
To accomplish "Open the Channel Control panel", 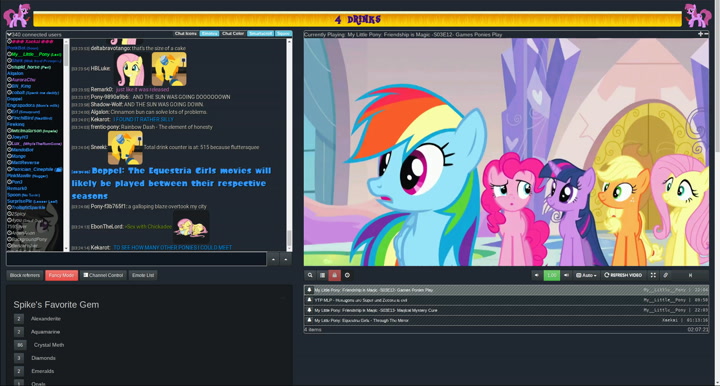I will coord(103,275).
